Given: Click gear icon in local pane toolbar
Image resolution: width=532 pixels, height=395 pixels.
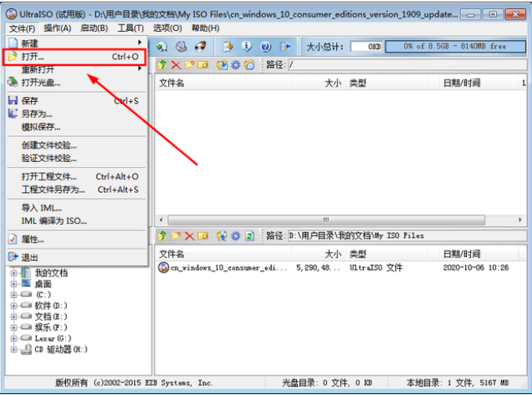Looking at the screenshot, I should (235, 235).
